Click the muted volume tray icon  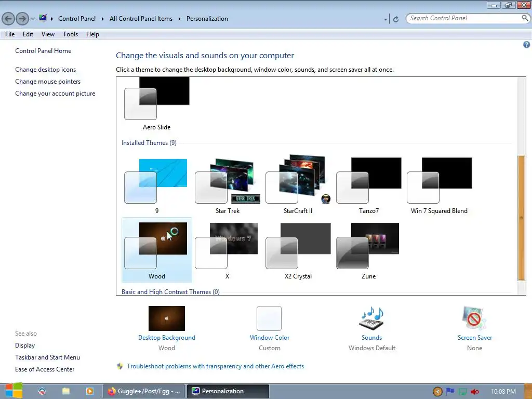click(x=475, y=392)
